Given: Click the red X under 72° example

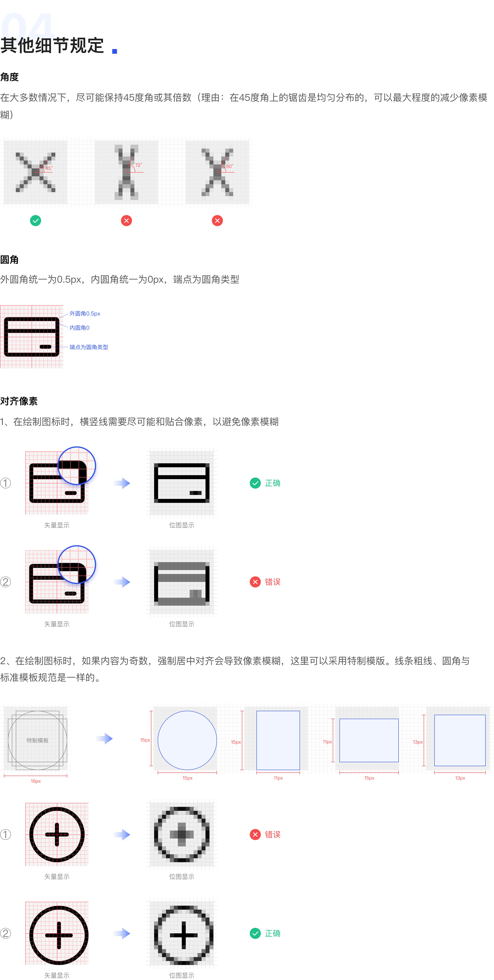Looking at the screenshot, I should (x=126, y=221).
